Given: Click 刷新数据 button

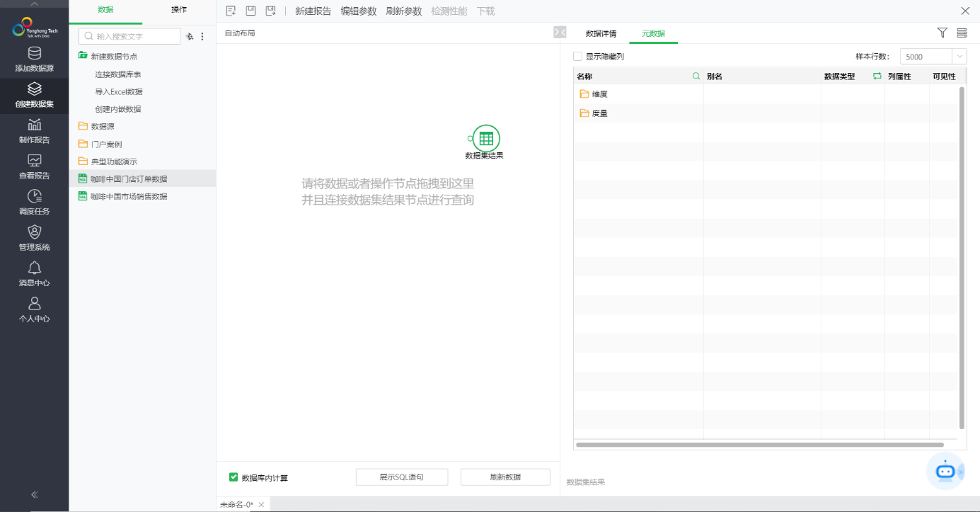Looking at the screenshot, I should click(505, 477).
